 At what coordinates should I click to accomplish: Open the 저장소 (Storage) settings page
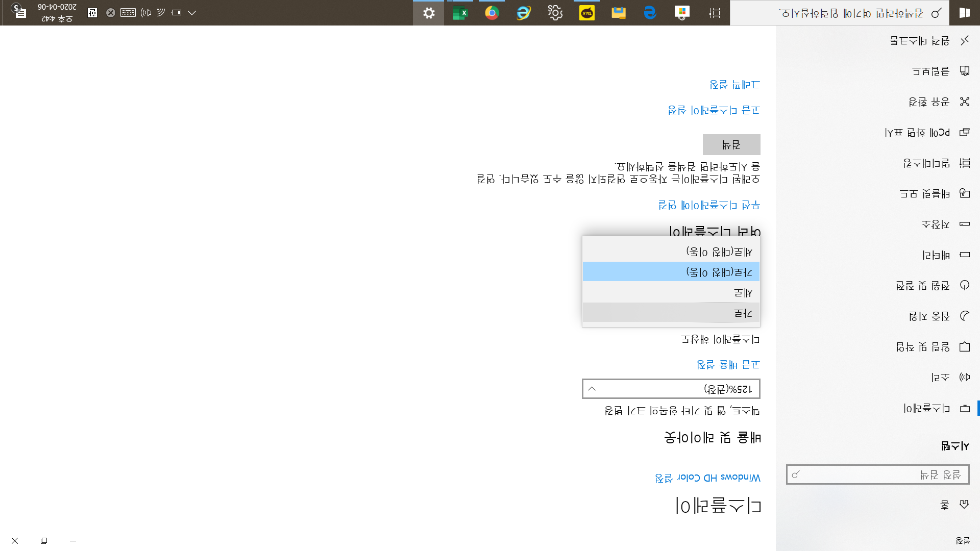(935, 224)
